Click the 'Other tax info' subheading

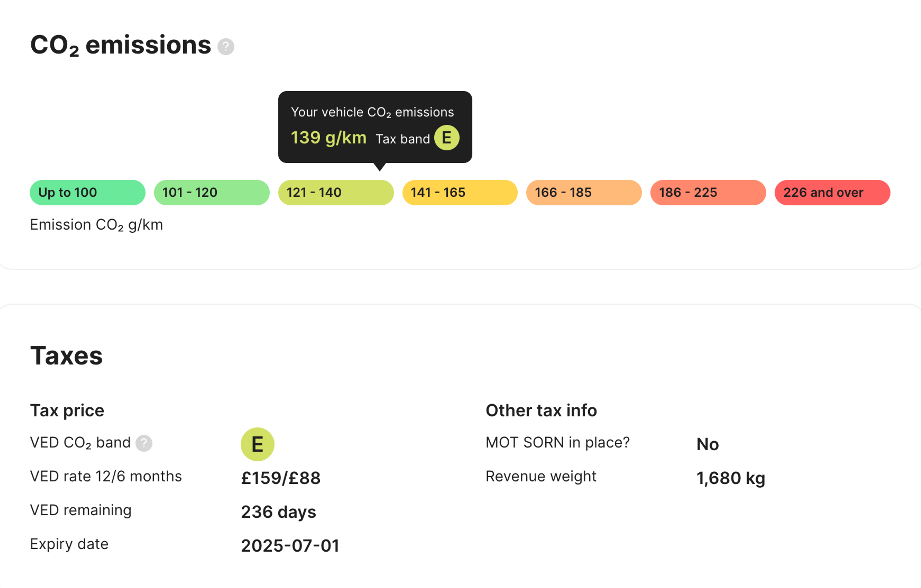541,410
